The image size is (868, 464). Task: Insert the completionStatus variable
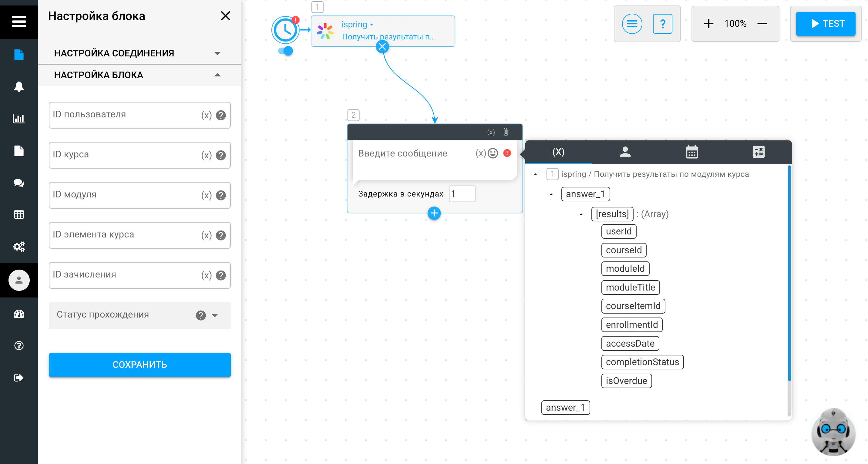coord(642,362)
